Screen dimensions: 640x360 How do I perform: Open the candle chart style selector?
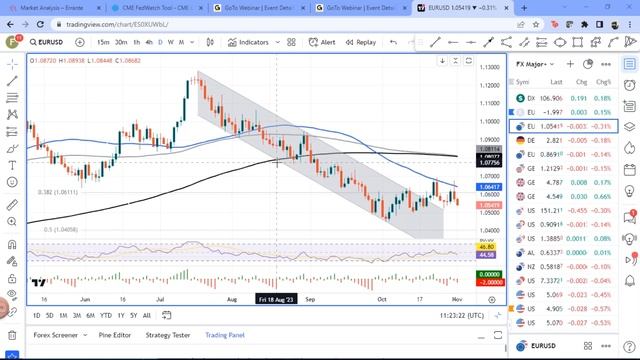(210, 42)
